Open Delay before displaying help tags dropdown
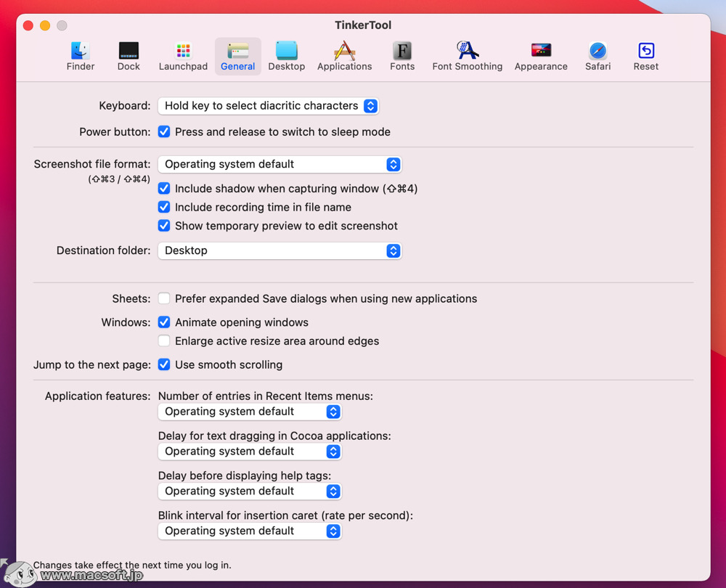The width and height of the screenshot is (726, 588). pyautogui.click(x=250, y=491)
